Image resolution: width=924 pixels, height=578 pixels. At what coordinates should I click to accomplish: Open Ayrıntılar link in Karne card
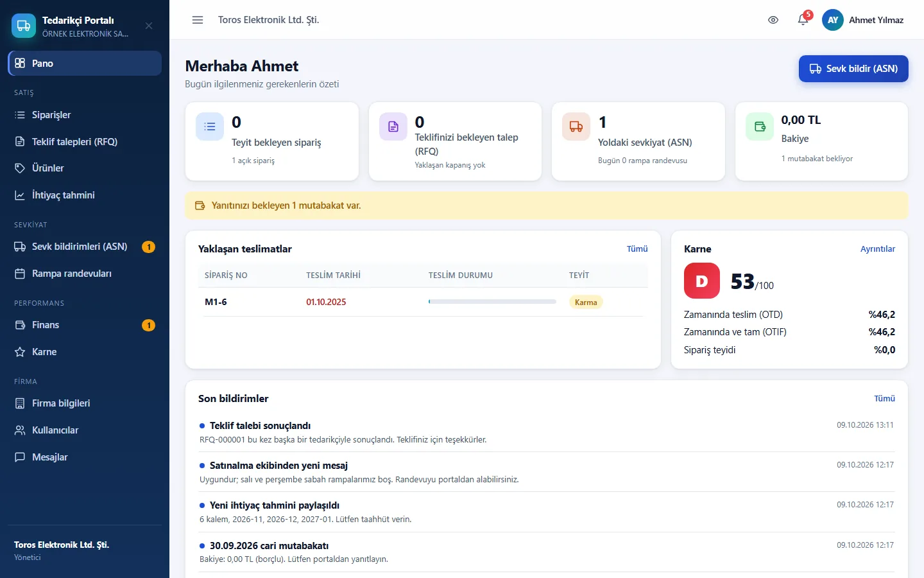878,249
